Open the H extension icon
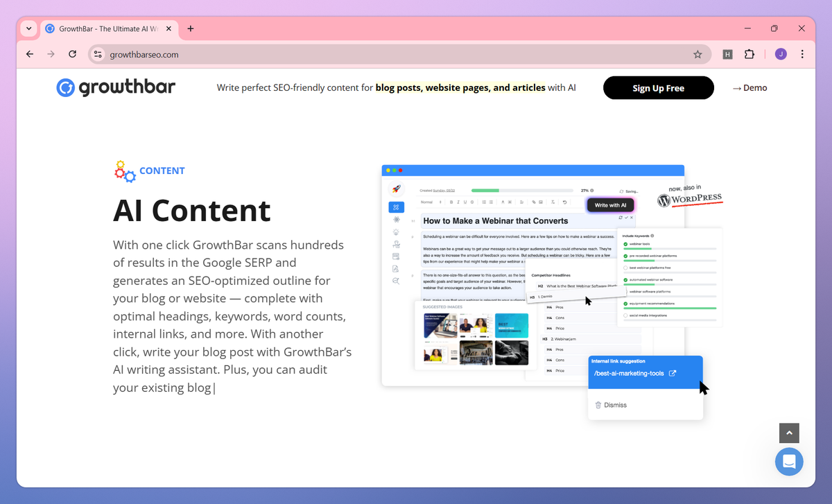Image resolution: width=832 pixels, height=504 pixels. coord(727,54)
